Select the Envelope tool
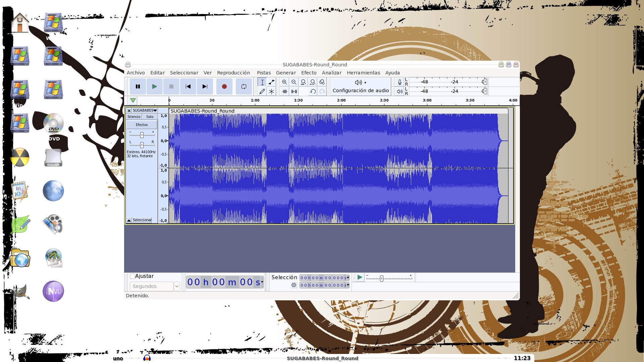 pyautogui.click(x=271, y=82)
